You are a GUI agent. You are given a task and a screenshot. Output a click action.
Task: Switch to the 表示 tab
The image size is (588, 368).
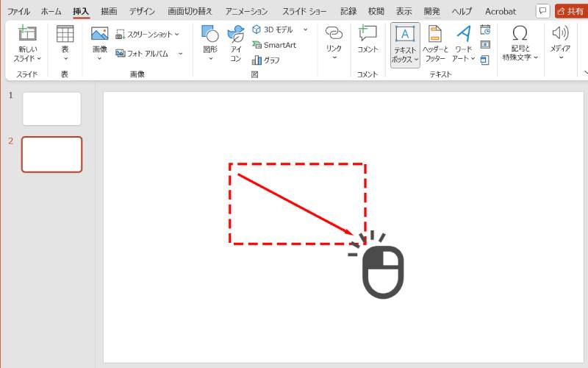tap(404, 11)
